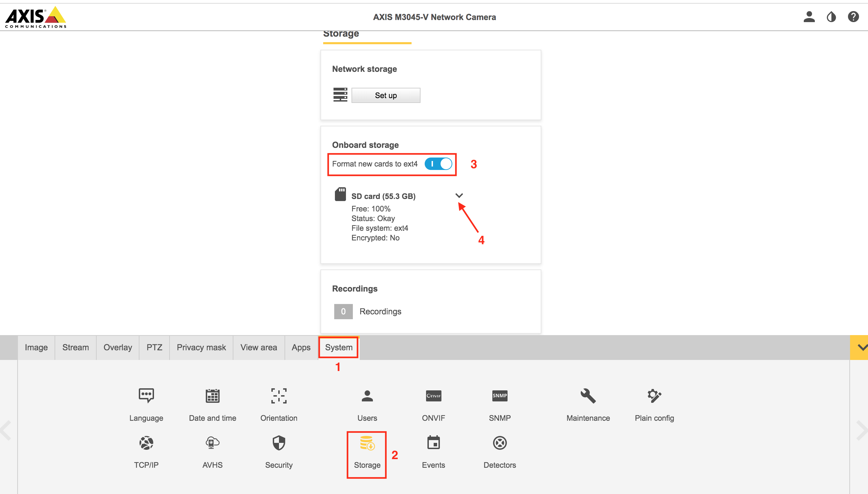Screen dimensions: 868x494
Task: Toggle Format new cards to ext4 switch
Action: 438,164
